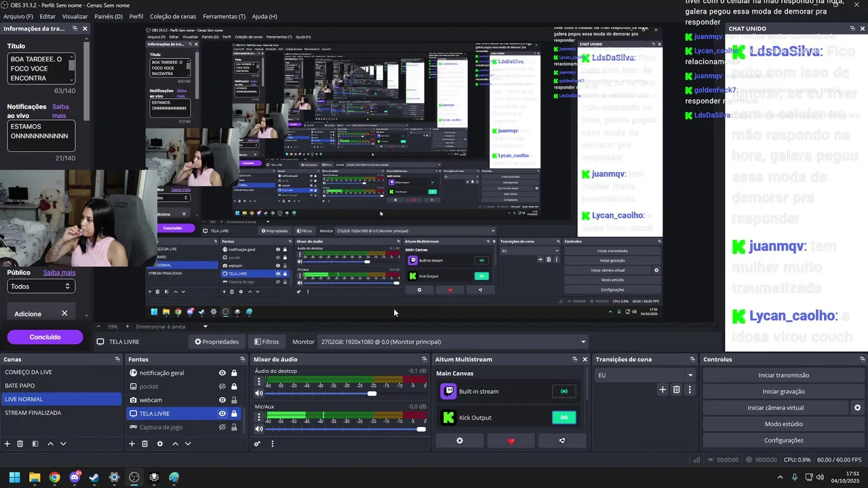Delete selected scene using trash icon

point(20,444)
